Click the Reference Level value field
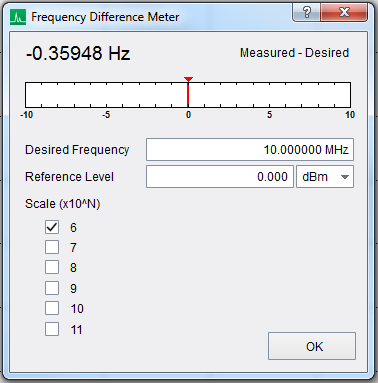The height and width of the screenshot is (383, 378). (x=220, y=177)
